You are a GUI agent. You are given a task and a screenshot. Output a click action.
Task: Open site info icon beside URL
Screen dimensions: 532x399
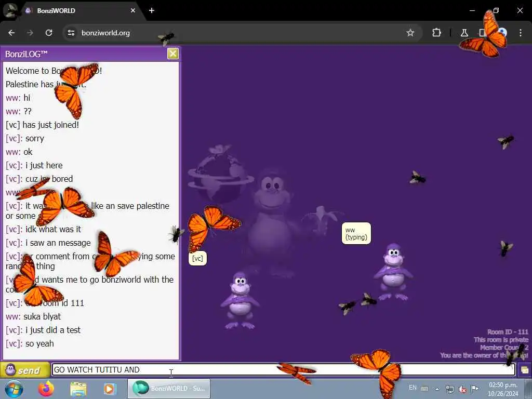(71, 33)
